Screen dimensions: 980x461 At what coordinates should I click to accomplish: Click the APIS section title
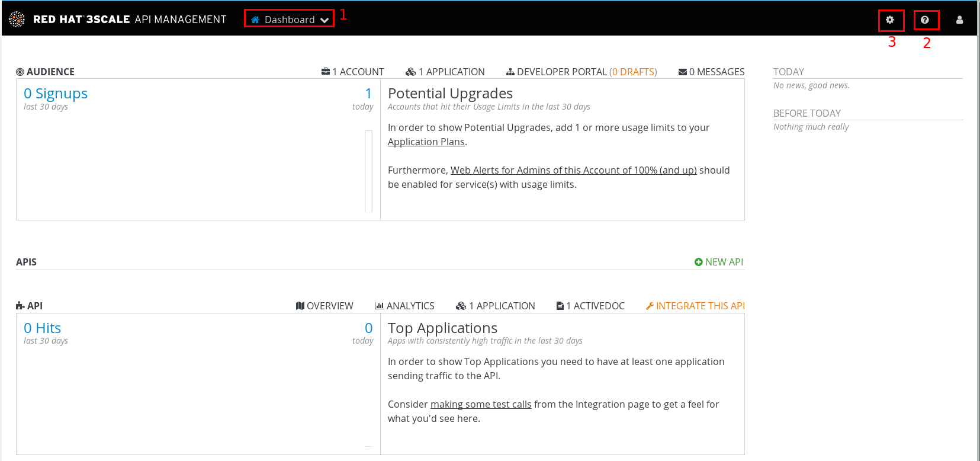(x=26, y=262)
